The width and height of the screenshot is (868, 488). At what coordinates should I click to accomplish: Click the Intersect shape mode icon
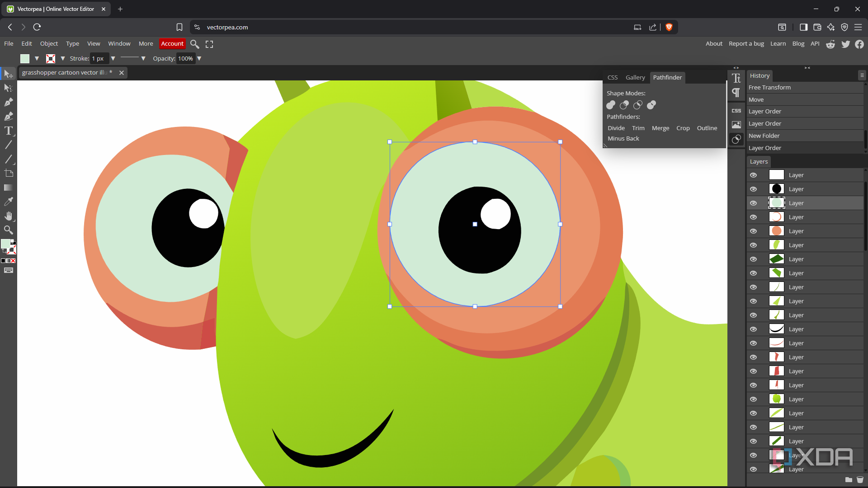638,105
